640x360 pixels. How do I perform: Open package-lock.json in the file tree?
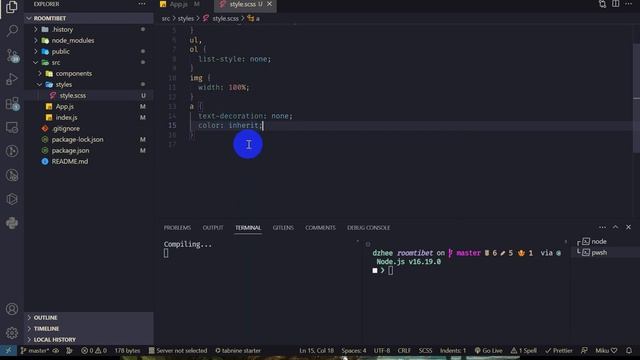(x=89, y=140)
